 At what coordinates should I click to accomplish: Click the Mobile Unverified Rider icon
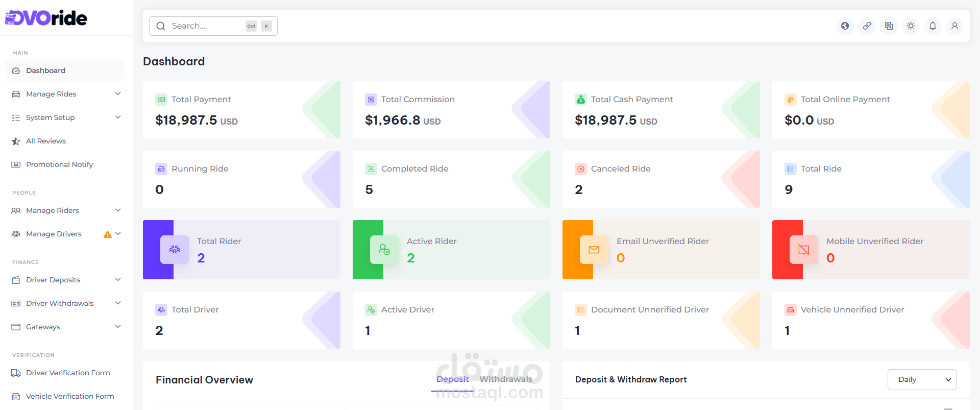[804, 250]
